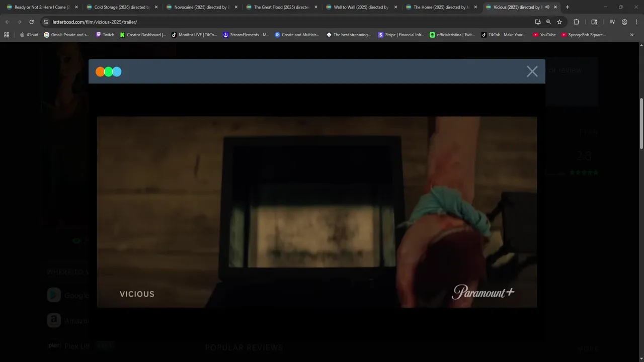The height and width of the screenshot is (362, 644).
Task: Close the Novocaine tab
Action: [236, 7]
